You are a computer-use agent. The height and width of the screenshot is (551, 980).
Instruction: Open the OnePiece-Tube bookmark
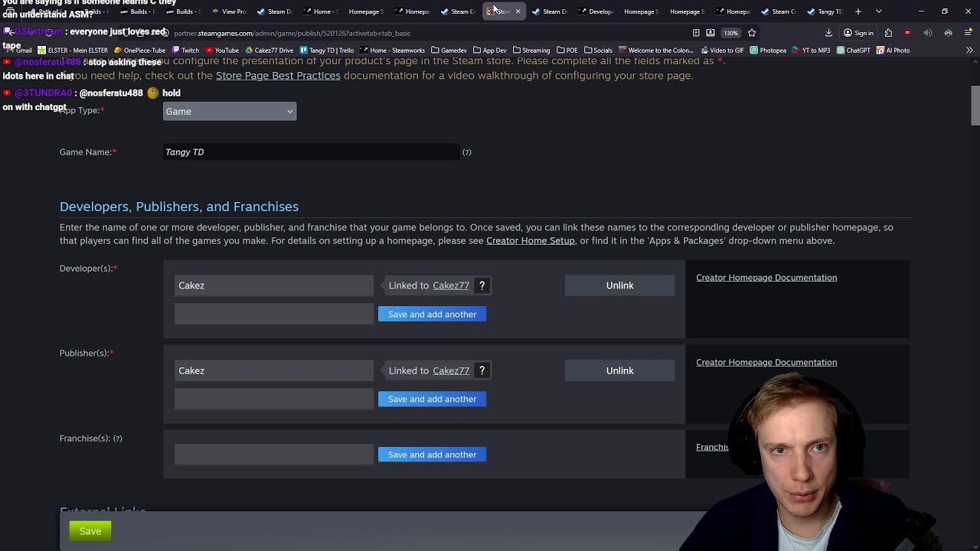pos(139,51)
